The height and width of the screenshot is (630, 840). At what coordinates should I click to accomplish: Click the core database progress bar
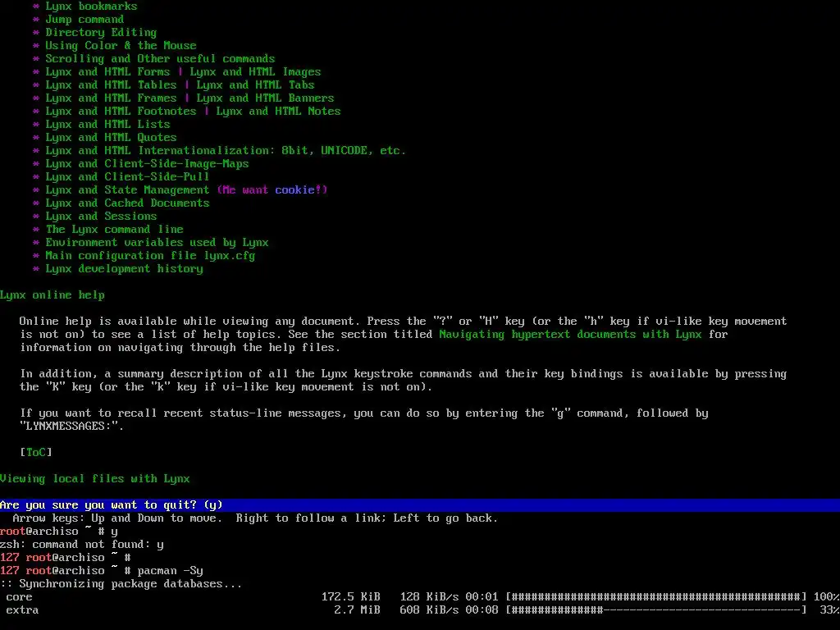tap(655, 597)
